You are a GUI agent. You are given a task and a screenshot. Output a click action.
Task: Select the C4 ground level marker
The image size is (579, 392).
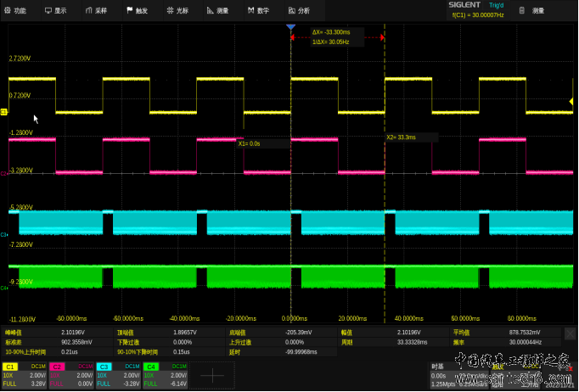[3, 288]
